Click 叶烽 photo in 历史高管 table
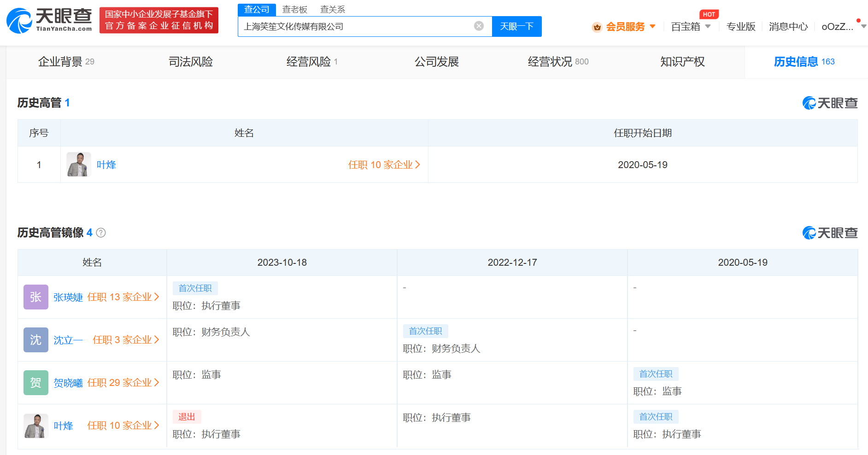 coord(79,164)
